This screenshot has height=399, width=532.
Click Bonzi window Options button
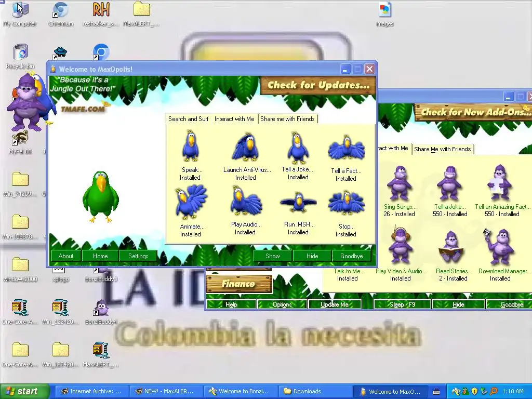coord(282,304)
